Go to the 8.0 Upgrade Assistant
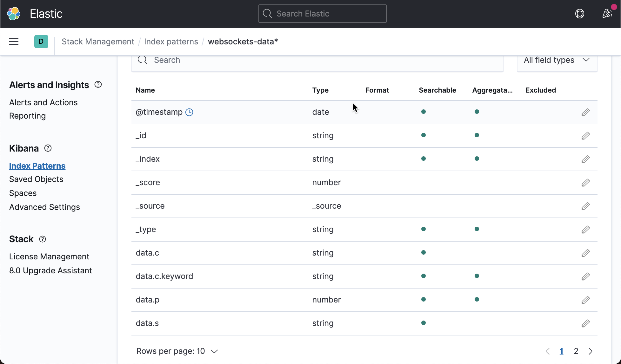This screenshot has height=364, width=621. [50, 270]
